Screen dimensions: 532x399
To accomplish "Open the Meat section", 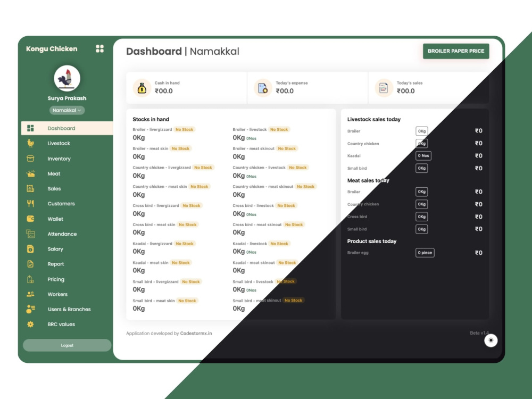I will point(54,174).
